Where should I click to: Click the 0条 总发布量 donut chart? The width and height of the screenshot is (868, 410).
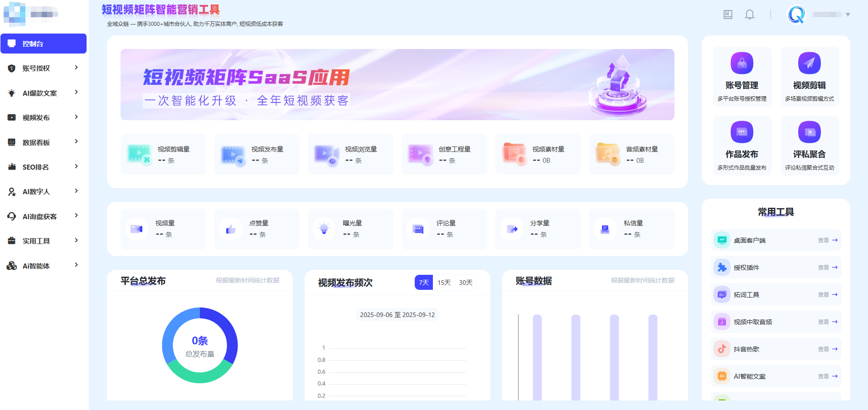[200, 346]
